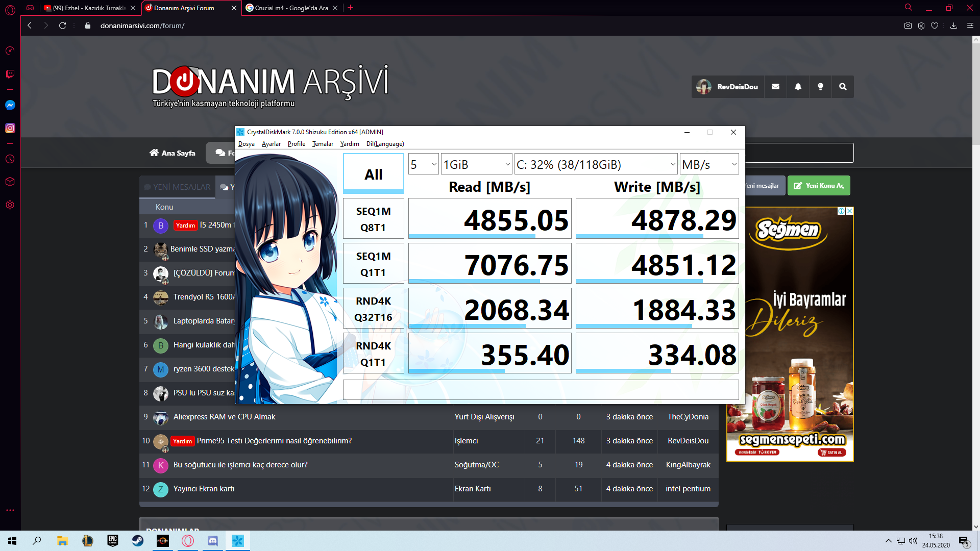Open TheCyDonia user profile
Screen dimensions: 980x551
click(688, 417)
